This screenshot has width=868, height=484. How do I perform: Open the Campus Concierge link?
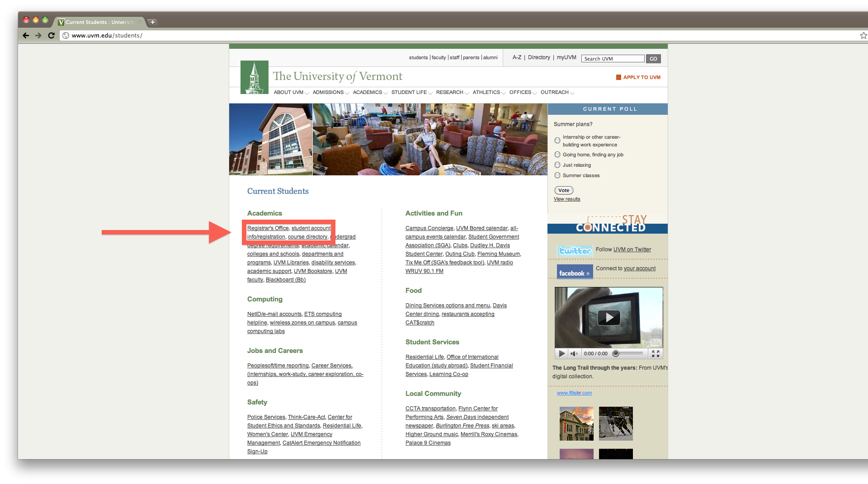[429, 228]
